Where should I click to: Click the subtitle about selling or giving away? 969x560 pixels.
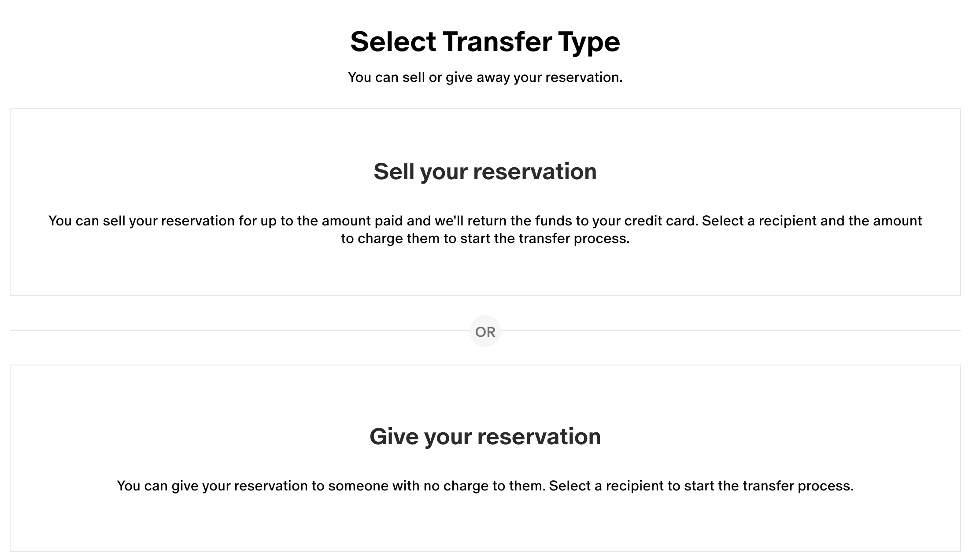[x=485, y=77]
